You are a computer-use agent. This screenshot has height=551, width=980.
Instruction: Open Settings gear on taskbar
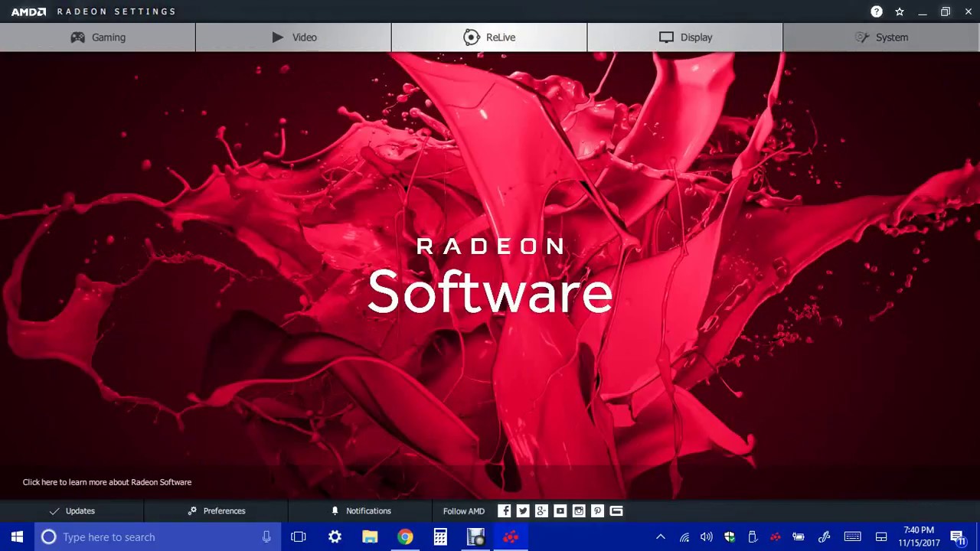click(x=335, y=536)
